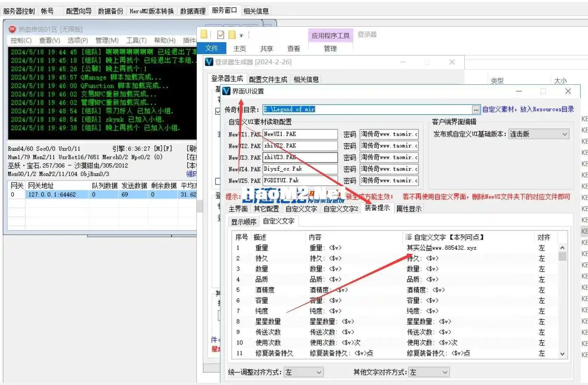The image size is (588, 385).
Task: Open the 连击版 base version dropdown
Action: coord(539,134)
